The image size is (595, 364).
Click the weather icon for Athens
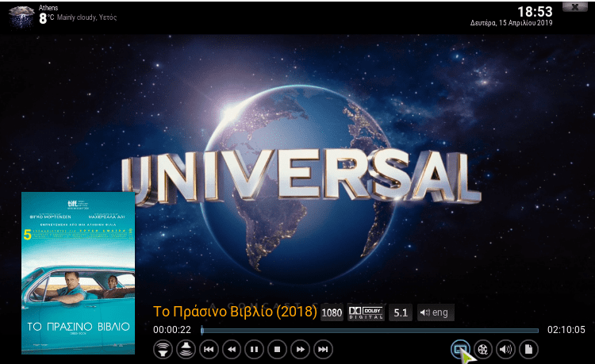pyautogui.click(x=21, y=17)
